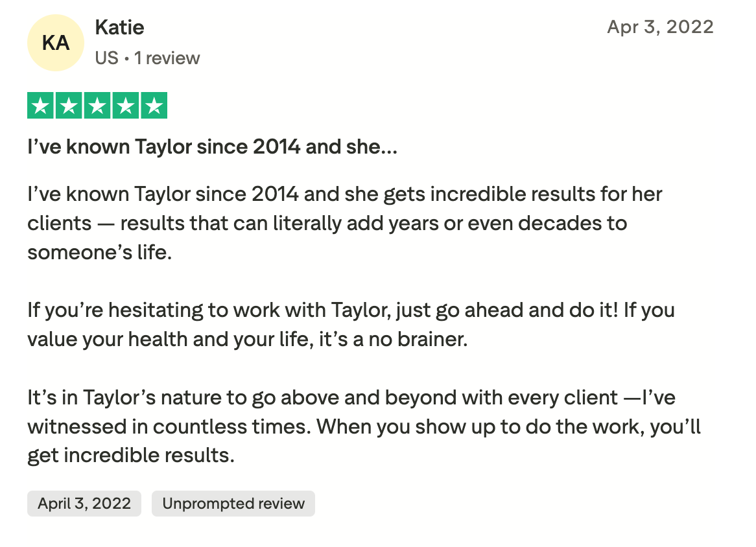Select the fifth green rating star

point(154,106)
